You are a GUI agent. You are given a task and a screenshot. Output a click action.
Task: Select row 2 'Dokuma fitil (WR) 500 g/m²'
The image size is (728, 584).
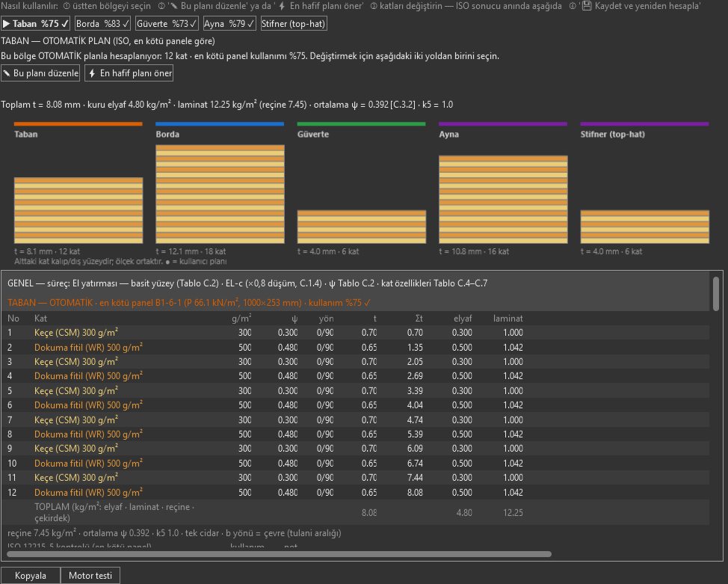tap(355, 347)
